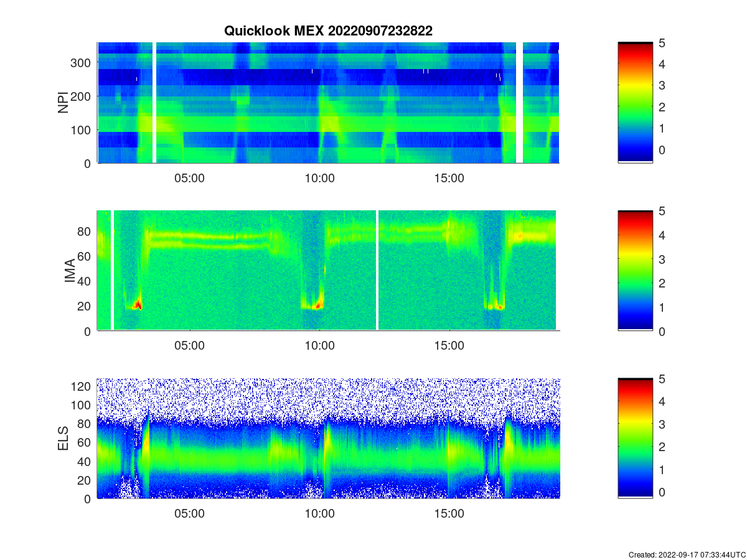This screenshot has height=560, width=747.
Task: Click the IMA spectrogram color bar
Action: pyautogui.click(x=635, y=271)
